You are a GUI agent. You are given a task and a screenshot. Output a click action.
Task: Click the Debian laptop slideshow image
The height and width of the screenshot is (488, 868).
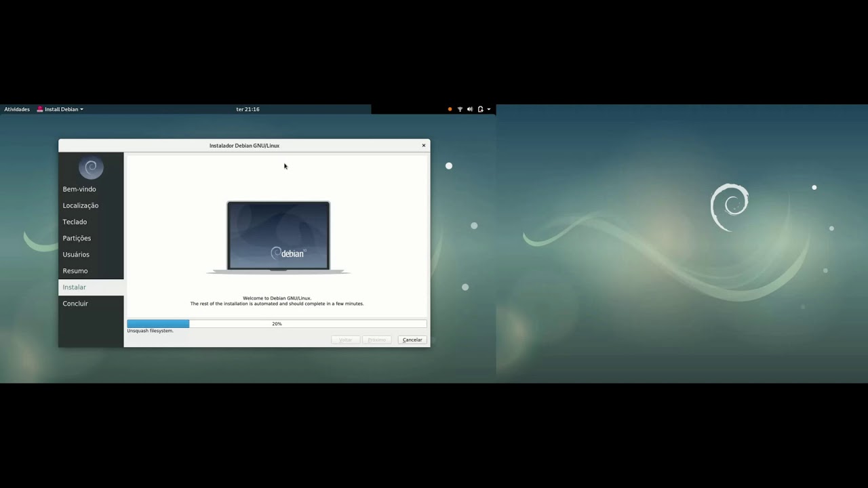click(x=278, y=237)
